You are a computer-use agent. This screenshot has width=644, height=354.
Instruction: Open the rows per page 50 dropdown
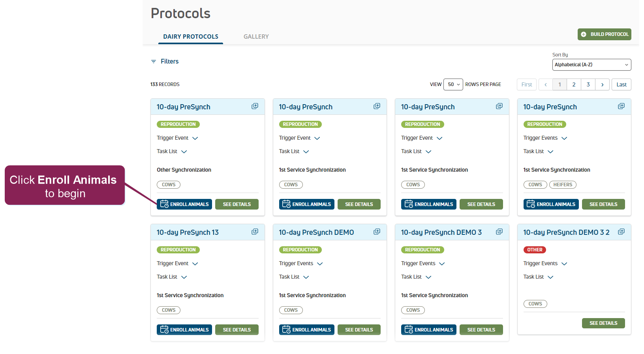coord(453,84)
